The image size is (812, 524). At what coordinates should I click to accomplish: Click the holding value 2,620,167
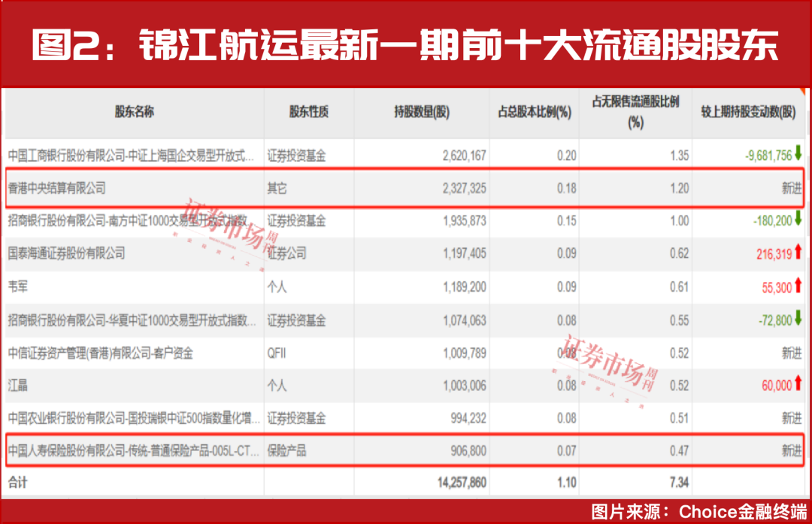click(x=464, y=156)
